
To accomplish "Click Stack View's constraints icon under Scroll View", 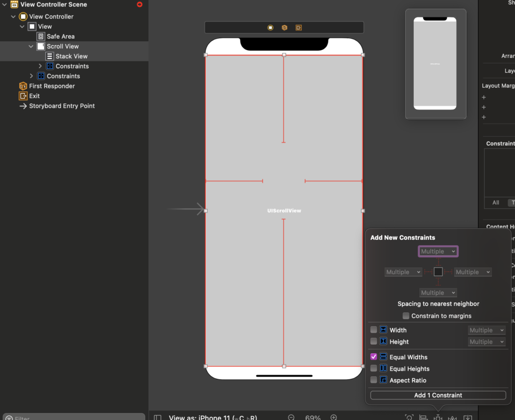I will tap(50, 66).
